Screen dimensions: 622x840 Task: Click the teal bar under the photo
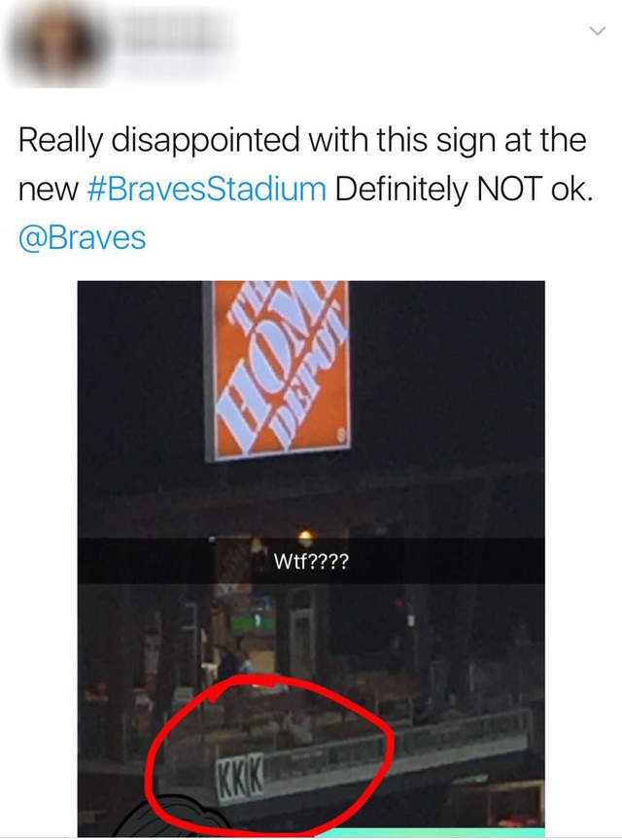[x=429, y=832]
